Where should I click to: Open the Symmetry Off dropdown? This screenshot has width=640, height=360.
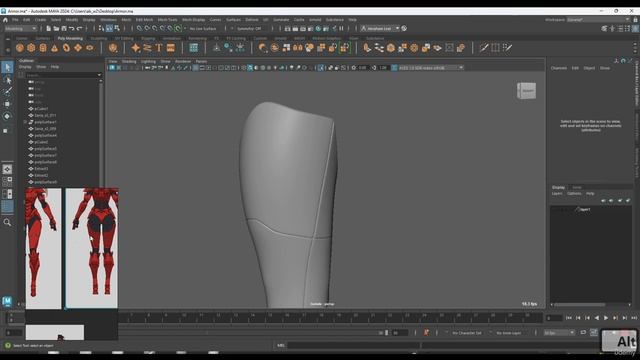tap(249, 29)
